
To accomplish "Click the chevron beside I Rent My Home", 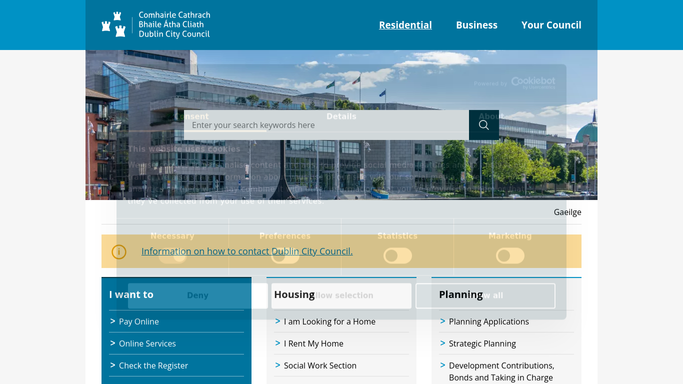I will pos(277,343).
